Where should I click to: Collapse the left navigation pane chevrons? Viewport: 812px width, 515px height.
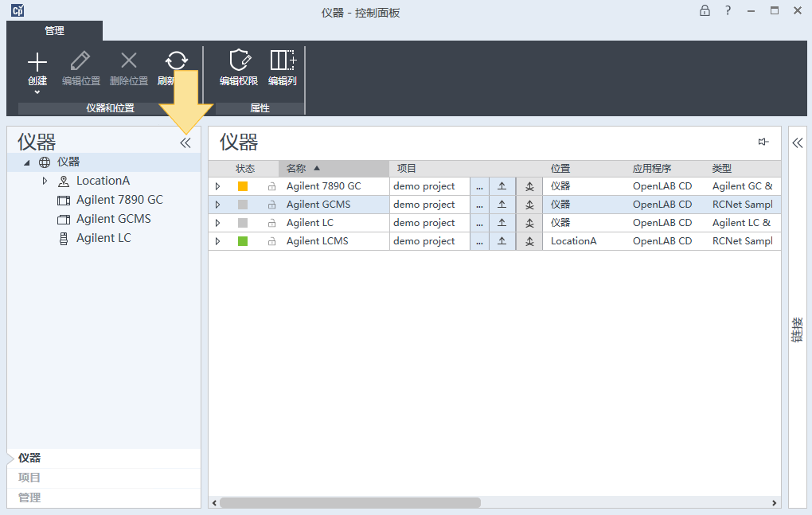185,143
